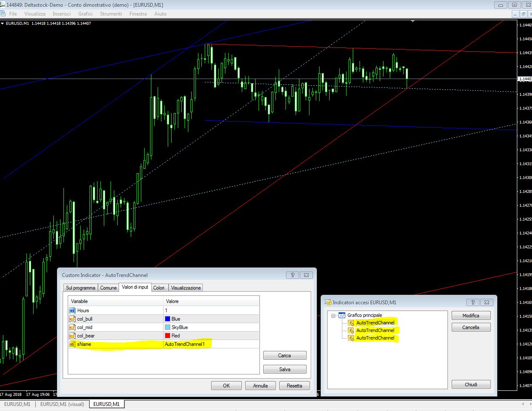532x411 pixels.
Task: Click the sName string variable icon
Action: tap(72, 344)
